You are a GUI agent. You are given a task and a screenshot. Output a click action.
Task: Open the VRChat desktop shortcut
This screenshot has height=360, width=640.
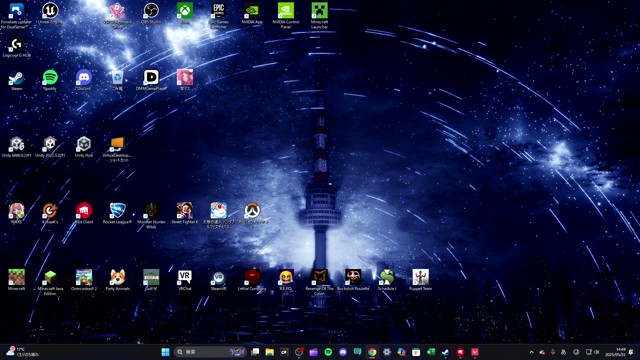[x=184, y=280]
